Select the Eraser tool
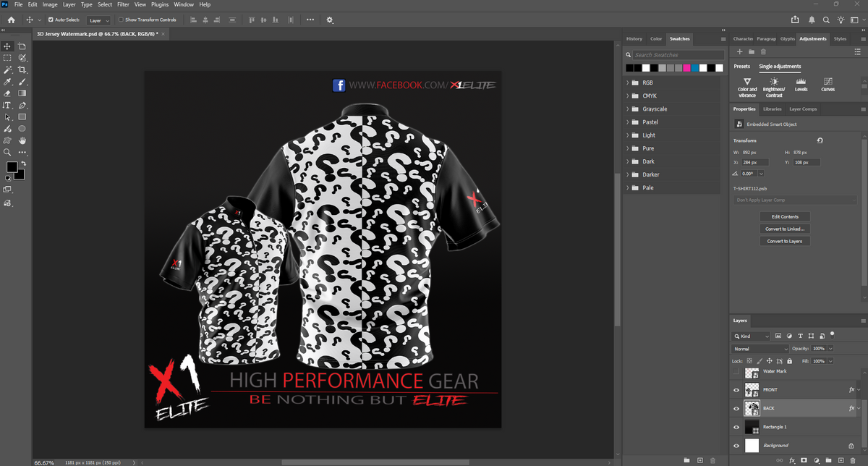This screenshot has height=466, width=868. pyautogui.click(x=7, y=93)
